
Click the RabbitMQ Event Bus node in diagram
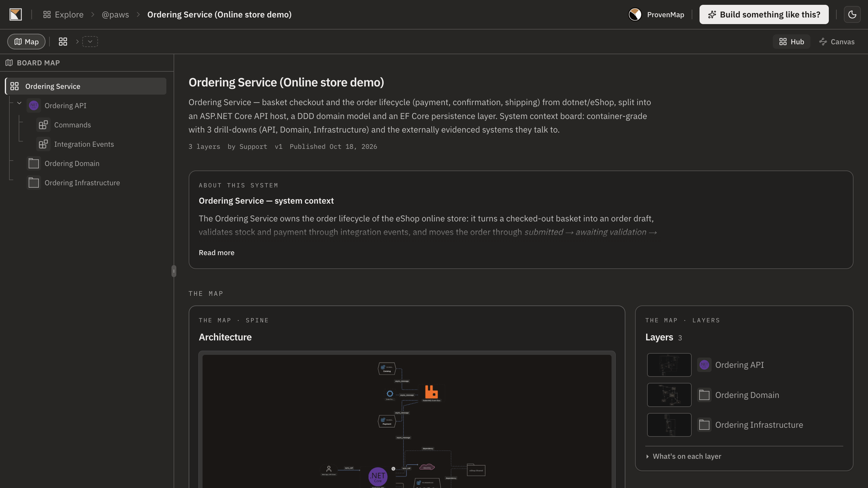coord(431,393)
